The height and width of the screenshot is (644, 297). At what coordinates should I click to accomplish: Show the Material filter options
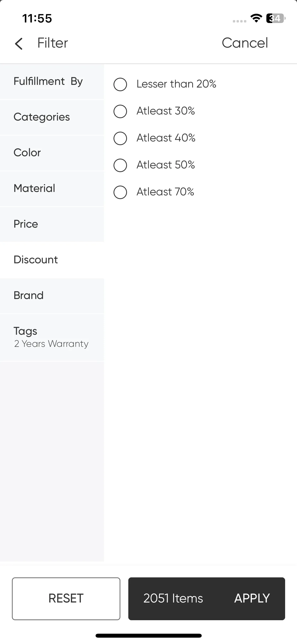[52, 188]
